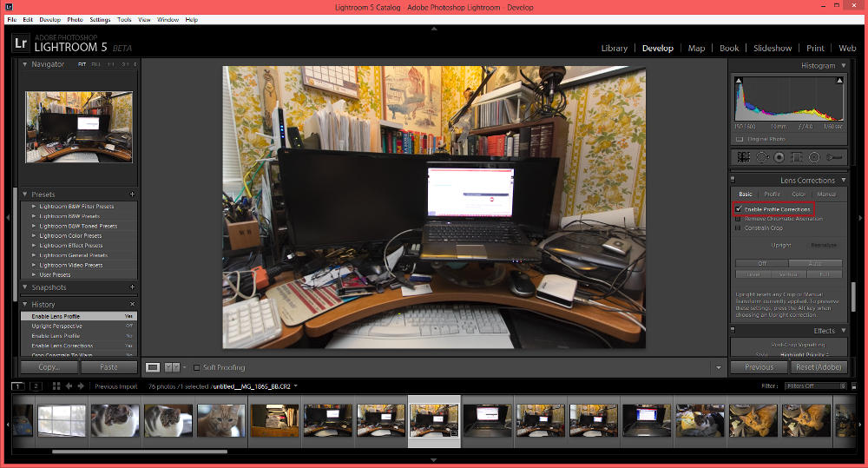Switch to Before/After YY view

[172, 367]
